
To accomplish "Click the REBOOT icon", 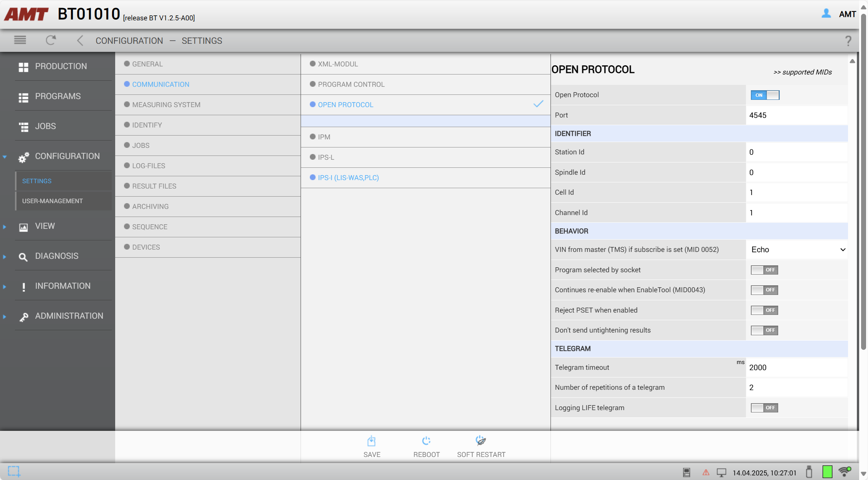I will 426,441.
